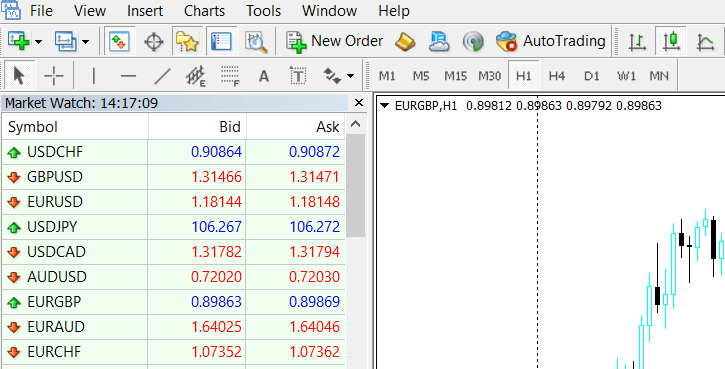This screenshot has height=369, width=725.
Task: Toggle the Navigator folder-star icon
Action: (187, 41)
